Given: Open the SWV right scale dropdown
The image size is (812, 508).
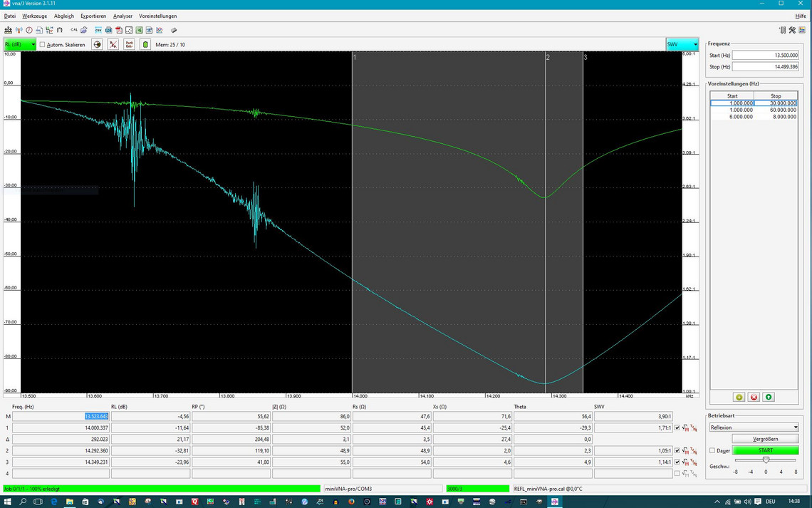Looking at the screenshot, I should pos(682,45).
